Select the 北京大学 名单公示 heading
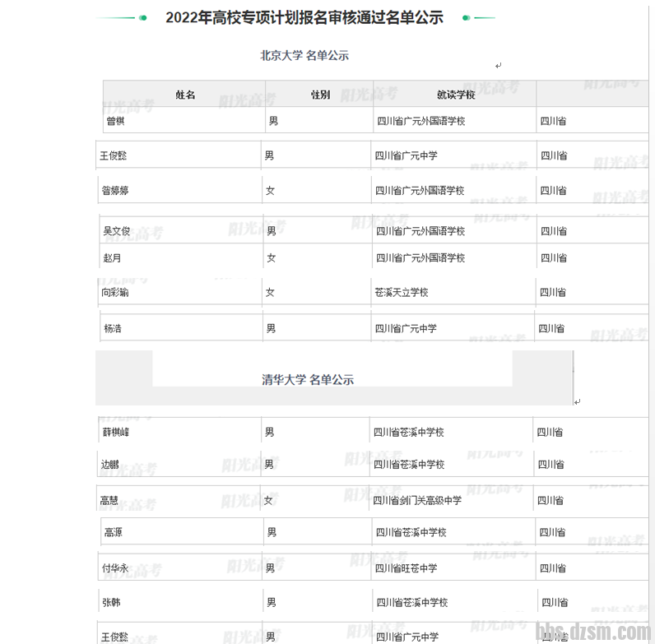The height and width of the screenshot is (644, 655). pos(304,56)
